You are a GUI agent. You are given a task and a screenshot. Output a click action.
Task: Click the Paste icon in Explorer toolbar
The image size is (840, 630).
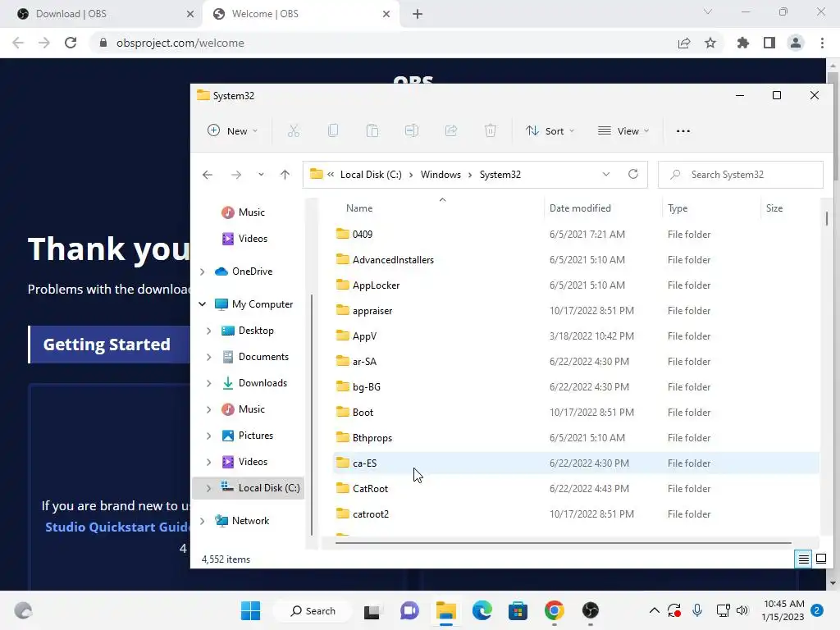tap(372, 130)
